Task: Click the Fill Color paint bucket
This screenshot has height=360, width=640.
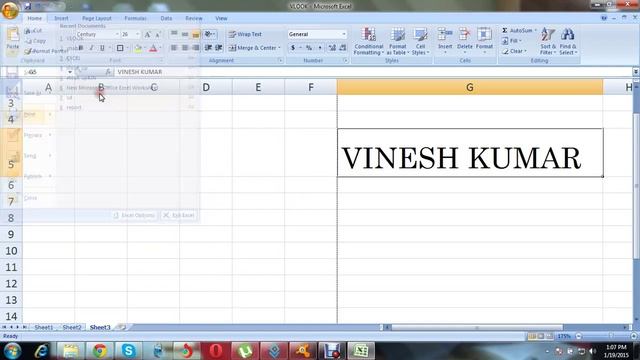Action: (x=138, y=48)
